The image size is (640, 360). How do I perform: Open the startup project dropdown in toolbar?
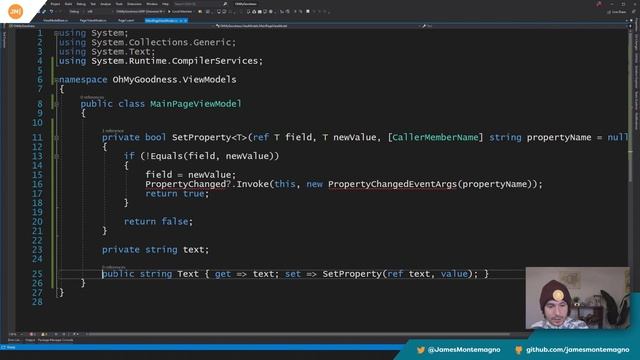click(140, 11)
